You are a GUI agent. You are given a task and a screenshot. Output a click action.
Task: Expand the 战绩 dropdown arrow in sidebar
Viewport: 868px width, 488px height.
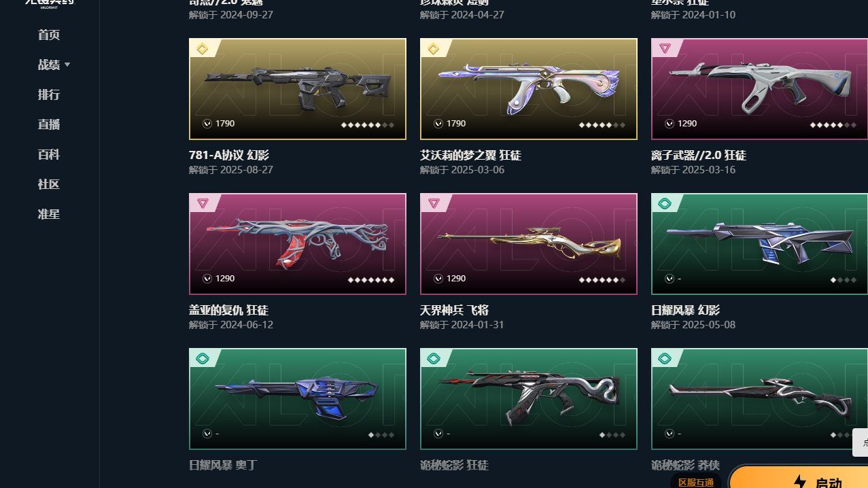pos(67,65)
